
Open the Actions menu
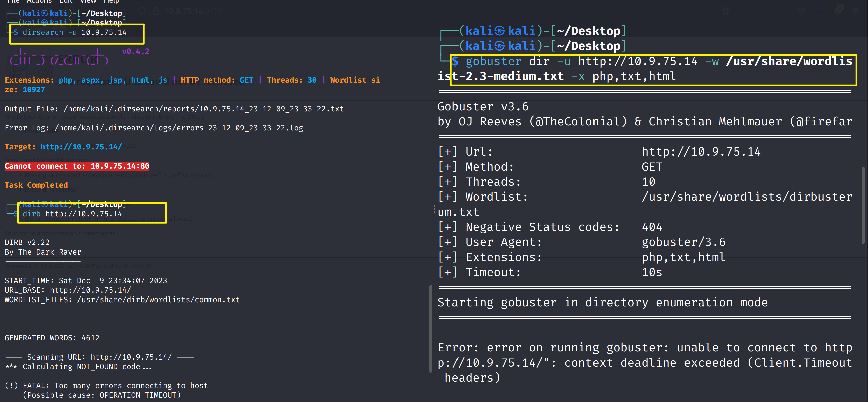pyautogui.click(x=39, y=1)
